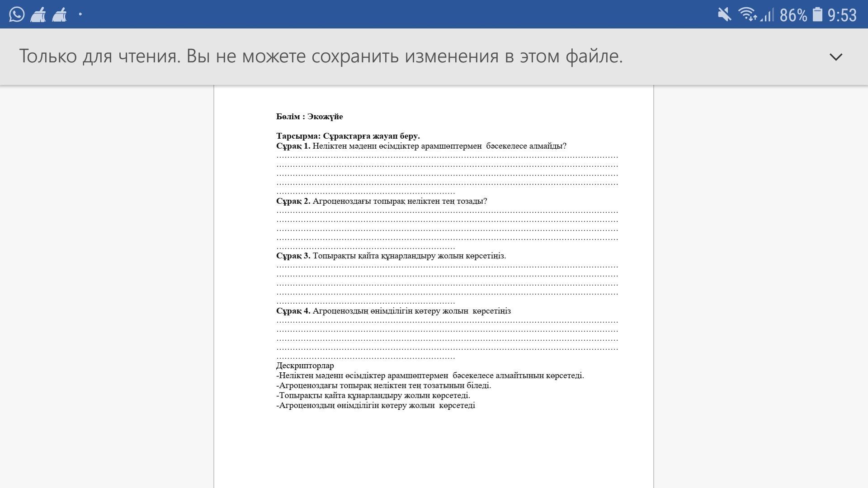This screenshot has height=488, width=868.
Task: Click the 'Сұрақ 3.' question line
Action: 391,256
